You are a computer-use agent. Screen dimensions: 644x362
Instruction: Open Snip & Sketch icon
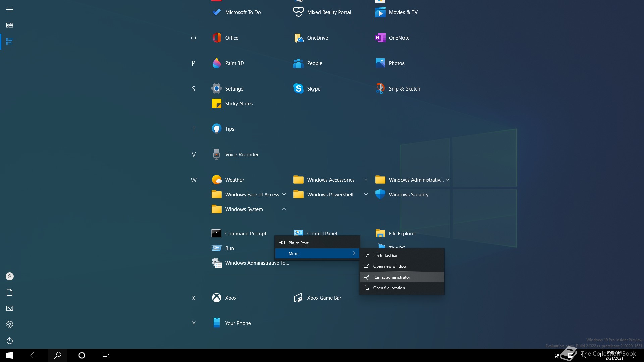pyautogui.click(x=380, y=88)
